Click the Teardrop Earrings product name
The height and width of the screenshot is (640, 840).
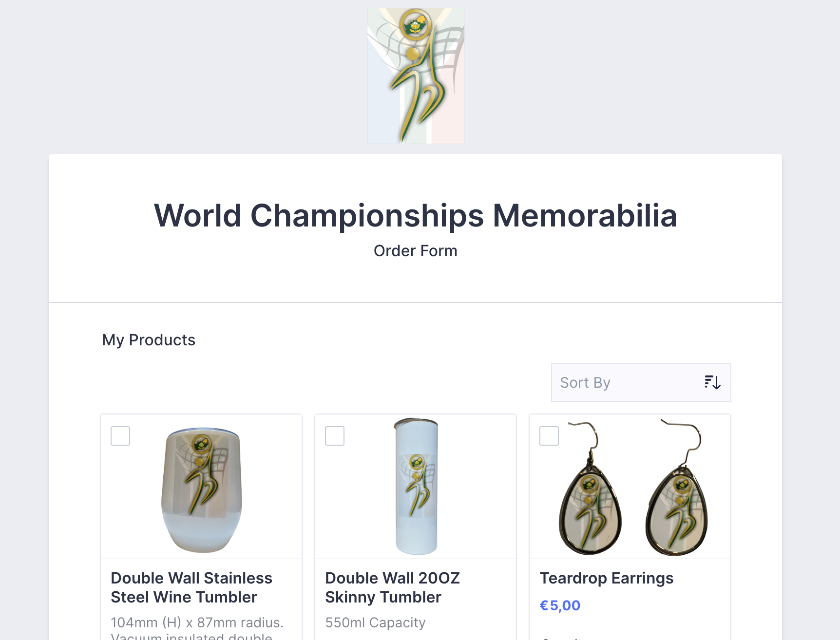pos(606,578)
